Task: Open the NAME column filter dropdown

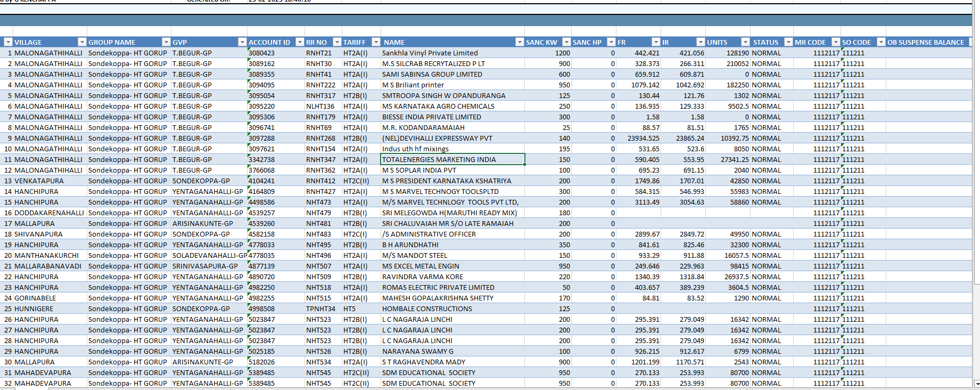Action: pyautogui.click(x=520, y=42)
